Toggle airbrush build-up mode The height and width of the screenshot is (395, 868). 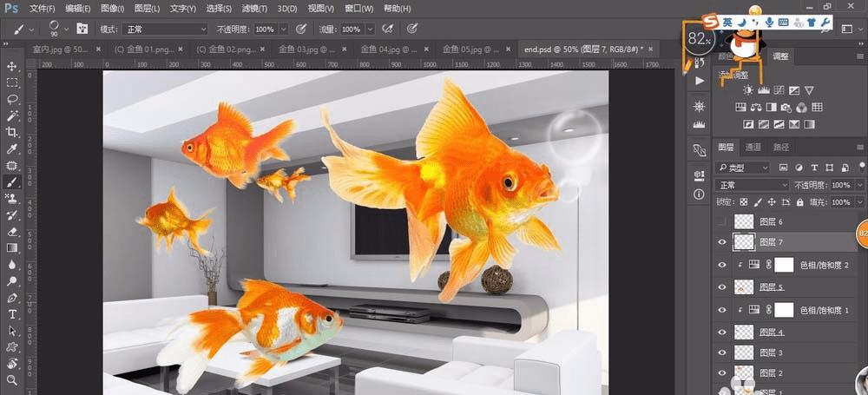coord(388,29)
